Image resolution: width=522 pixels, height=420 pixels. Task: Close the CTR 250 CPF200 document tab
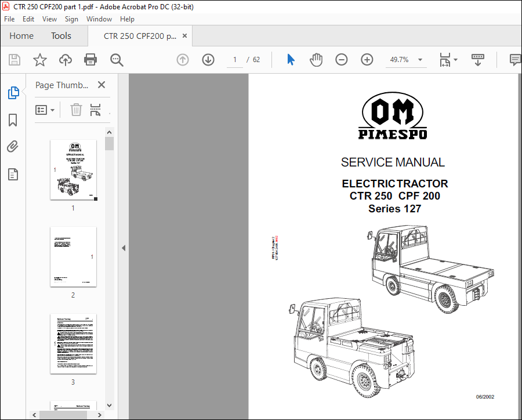[185, 35]
